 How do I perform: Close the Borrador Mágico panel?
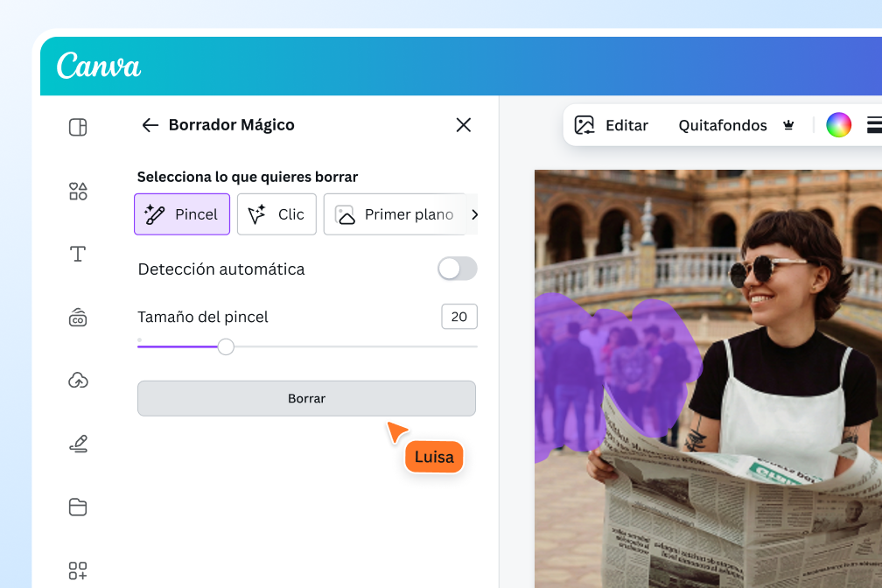[464, 125]
